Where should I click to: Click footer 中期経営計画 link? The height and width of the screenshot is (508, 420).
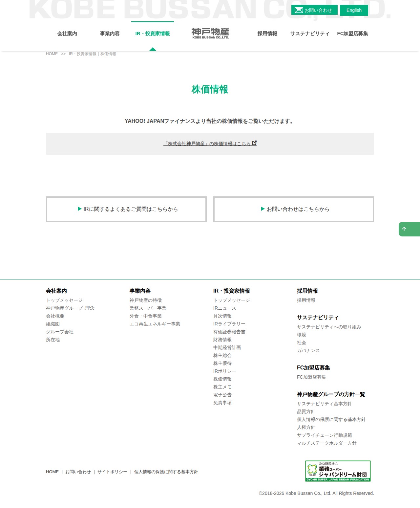tap(227, 347)
